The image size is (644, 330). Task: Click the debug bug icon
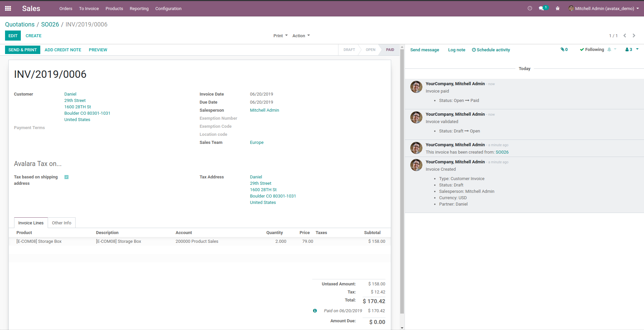(557, 8)
